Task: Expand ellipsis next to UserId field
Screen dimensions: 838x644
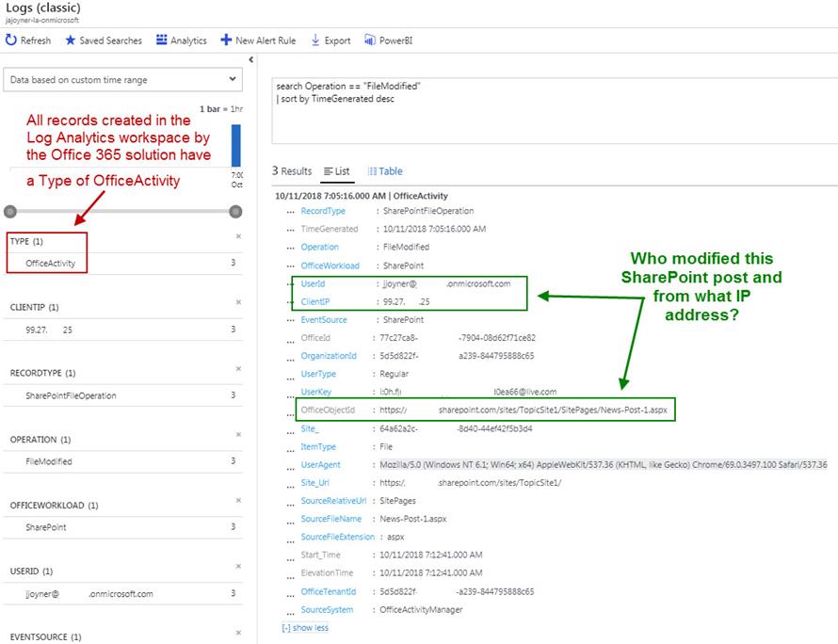Action: click(291, 283)
